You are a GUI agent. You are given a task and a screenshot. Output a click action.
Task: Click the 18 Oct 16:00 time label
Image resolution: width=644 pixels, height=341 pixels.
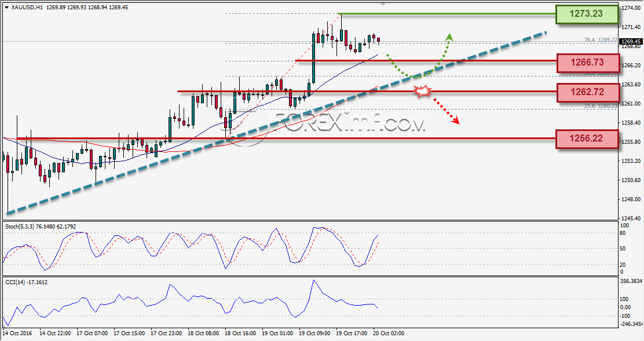pos(240,333)
